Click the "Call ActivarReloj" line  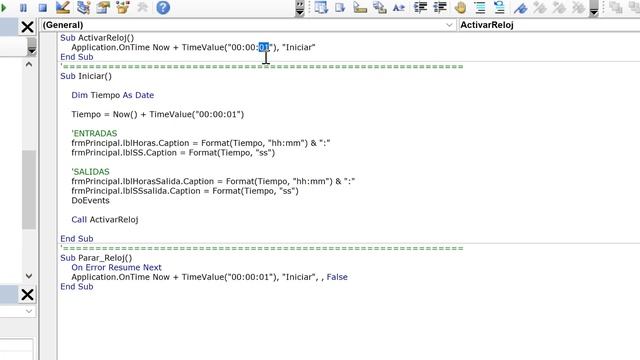(x=105, y=220)
